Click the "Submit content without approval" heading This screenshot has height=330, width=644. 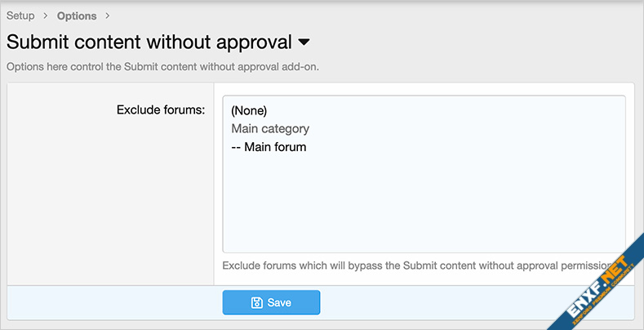click(149, 41)
